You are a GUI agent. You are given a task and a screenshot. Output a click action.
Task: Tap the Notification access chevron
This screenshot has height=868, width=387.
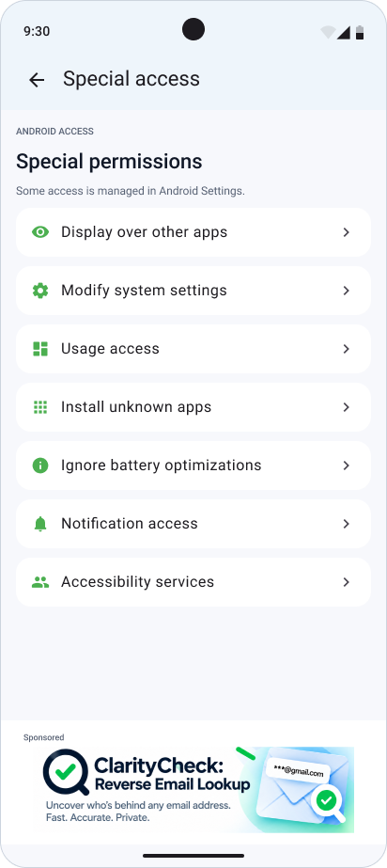(x=347, y=524)
